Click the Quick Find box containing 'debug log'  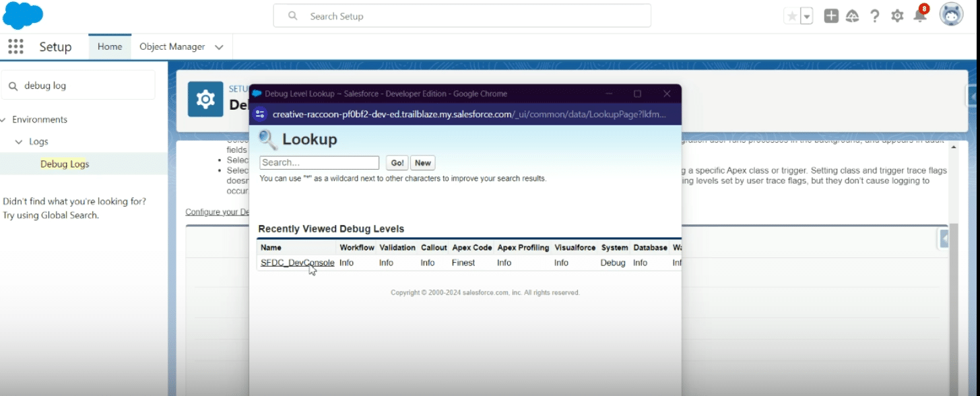tap(78, 86)
